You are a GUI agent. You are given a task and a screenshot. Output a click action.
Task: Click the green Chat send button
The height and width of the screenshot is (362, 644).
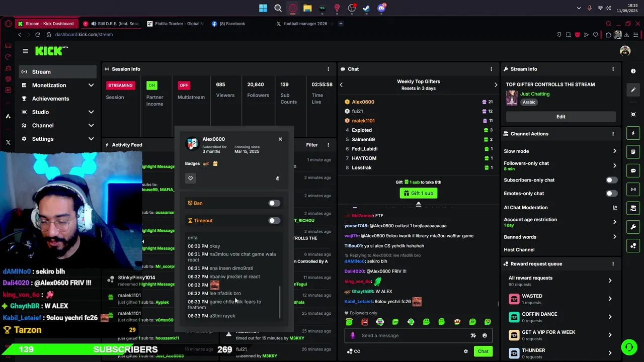[x=483, y=351]
